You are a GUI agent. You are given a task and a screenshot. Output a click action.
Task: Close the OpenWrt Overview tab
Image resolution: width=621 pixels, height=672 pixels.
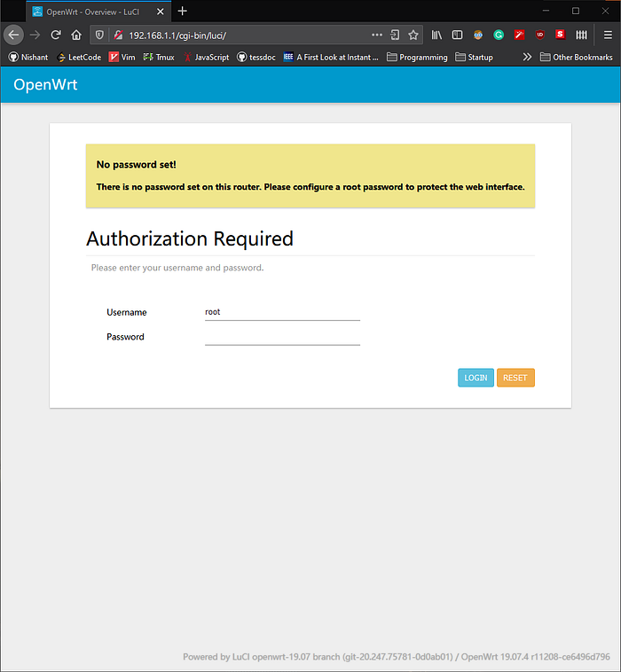click(161, 12)
